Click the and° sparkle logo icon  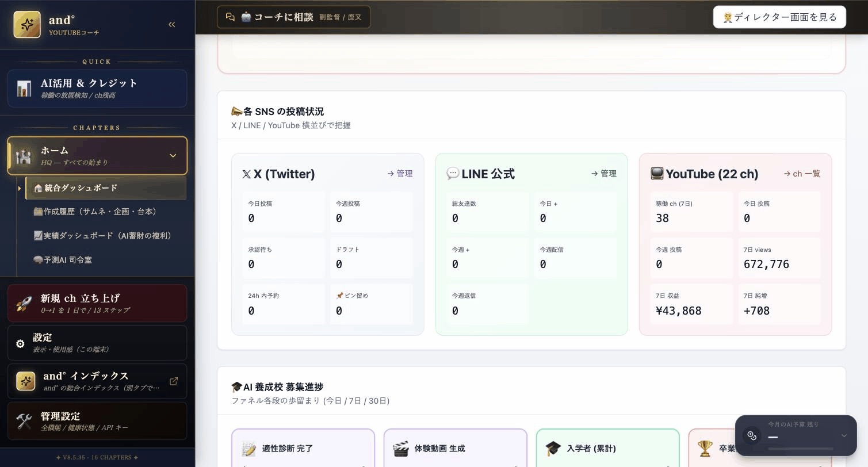(x=27, y=25)
